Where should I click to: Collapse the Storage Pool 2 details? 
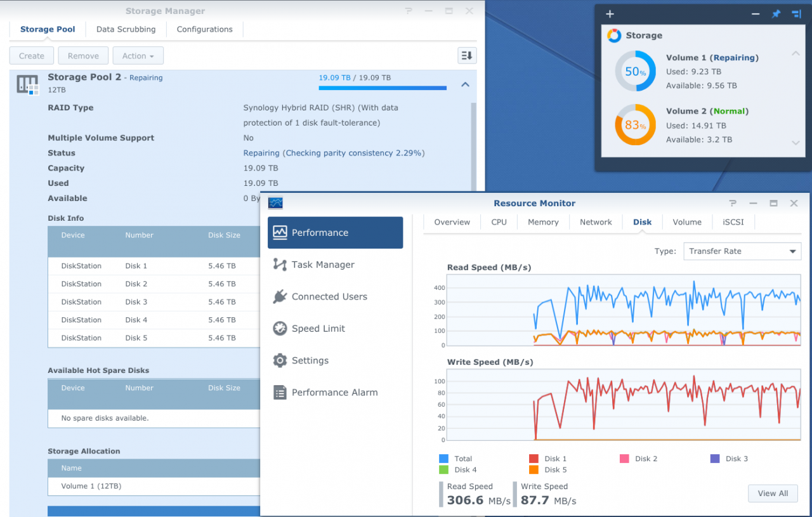[x=465, y=84]
